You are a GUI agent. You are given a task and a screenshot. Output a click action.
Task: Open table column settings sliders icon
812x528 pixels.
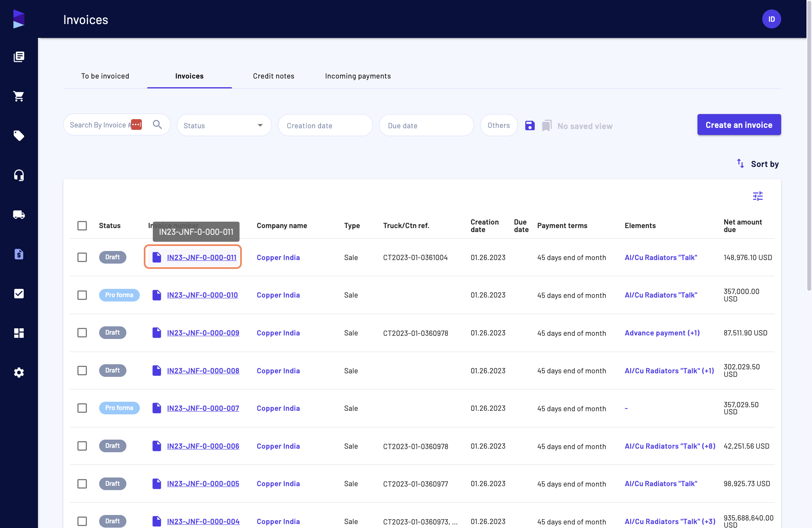click(757, 196)
